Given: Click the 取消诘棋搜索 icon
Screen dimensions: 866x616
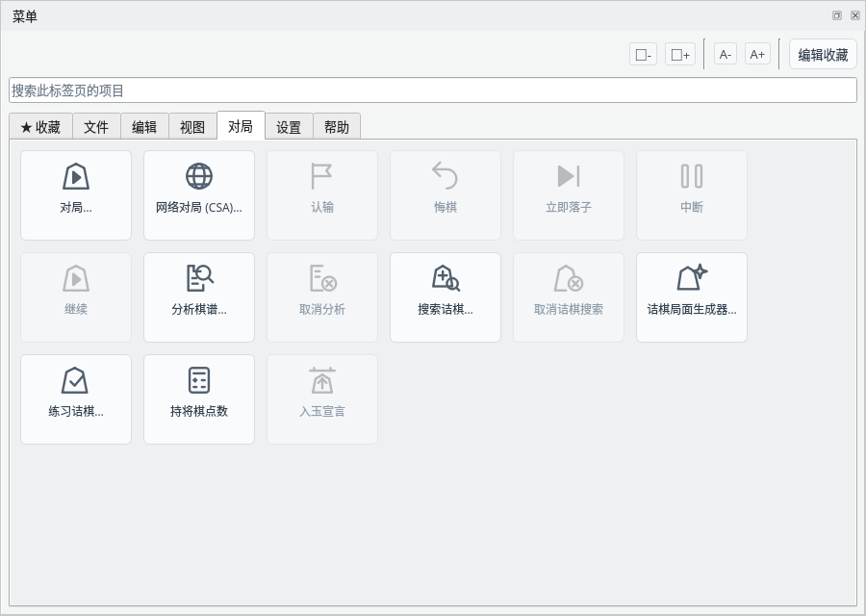Looking at the screenshot, I should click(569, 278).
